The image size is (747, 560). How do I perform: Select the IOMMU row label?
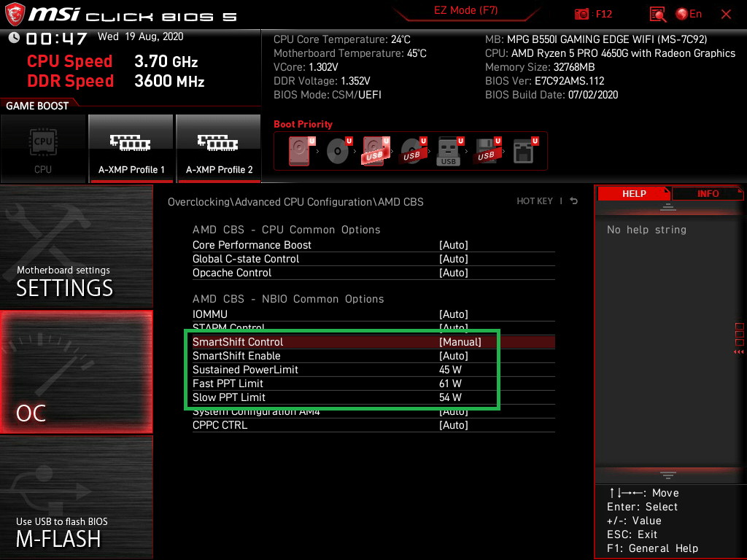tap(210, 314)
